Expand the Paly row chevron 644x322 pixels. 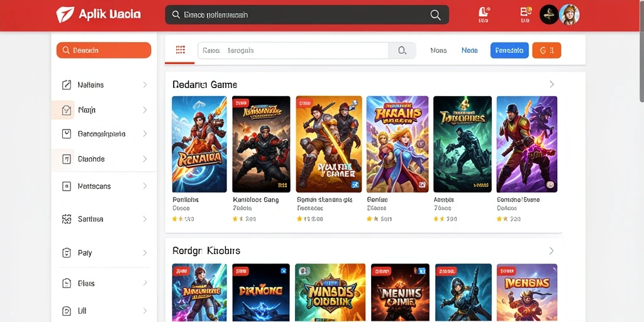[x=145, y=253]
